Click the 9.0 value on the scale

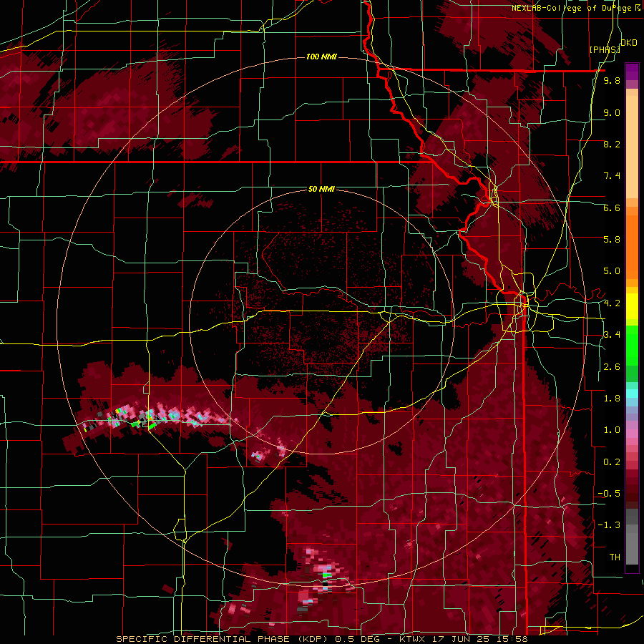coord(612,112)
